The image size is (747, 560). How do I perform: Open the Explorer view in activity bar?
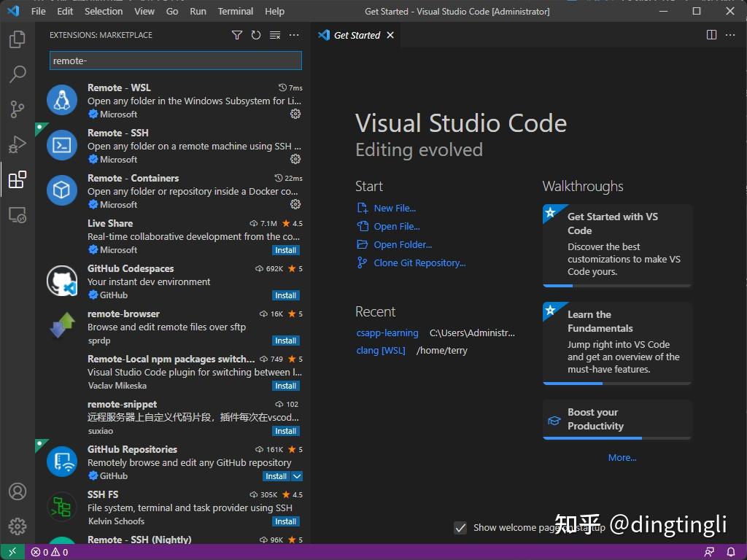pos(18,39)
